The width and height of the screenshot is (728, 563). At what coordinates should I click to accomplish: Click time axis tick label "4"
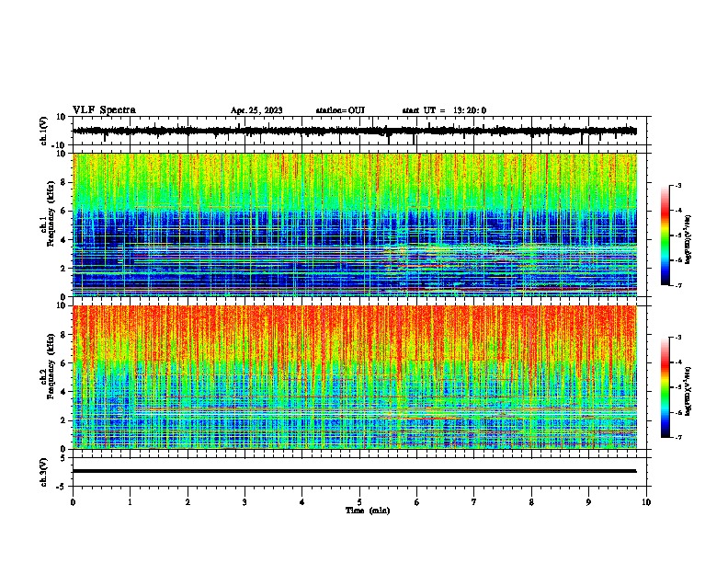[302, 502]
